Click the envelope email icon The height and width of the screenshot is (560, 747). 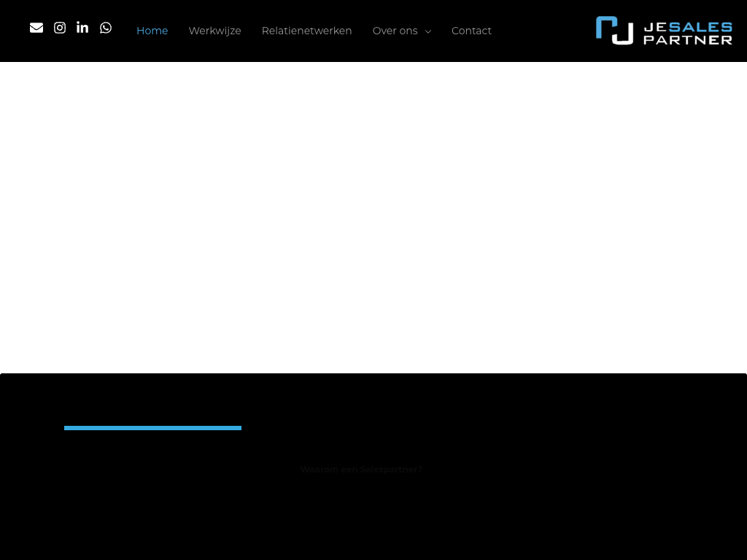36,28
